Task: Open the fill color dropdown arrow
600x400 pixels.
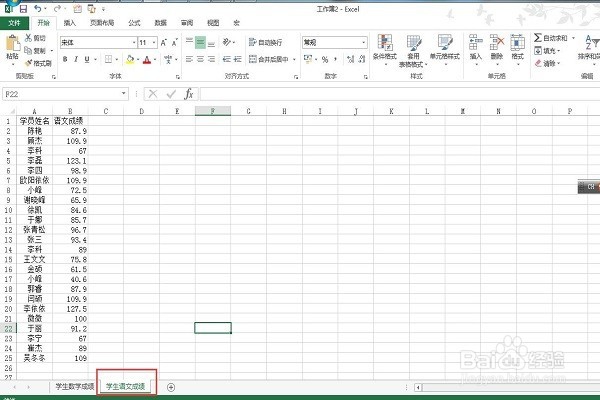Action: pos(138,59)
